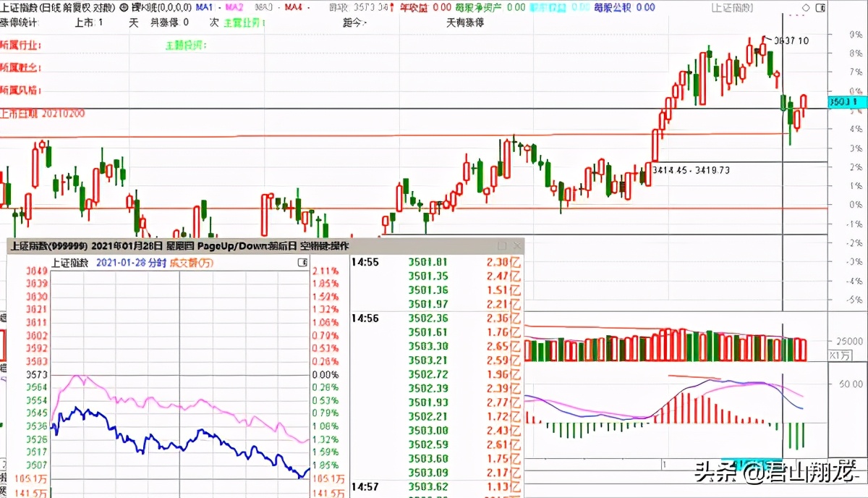Click the 3649 top price axis label
The height and width of the screenshot is (498, 868).
36,271
